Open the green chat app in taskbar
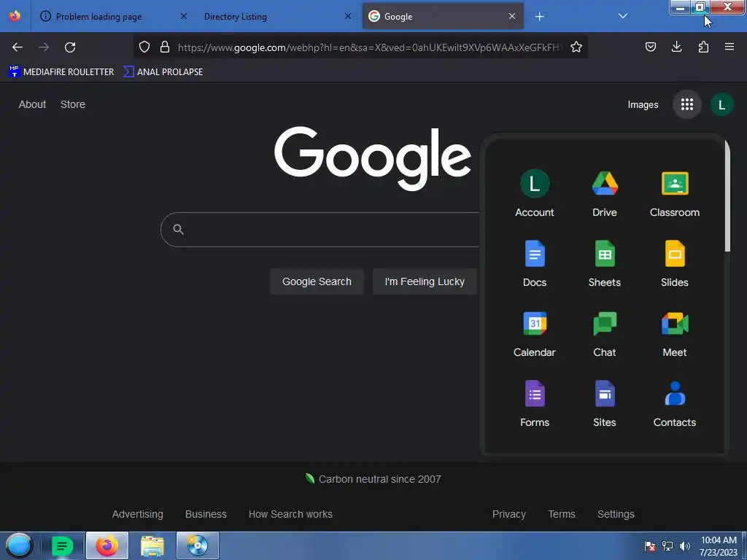Image resolution: width=747 pixels, height=560 pixels. click(x=63, y=545)
